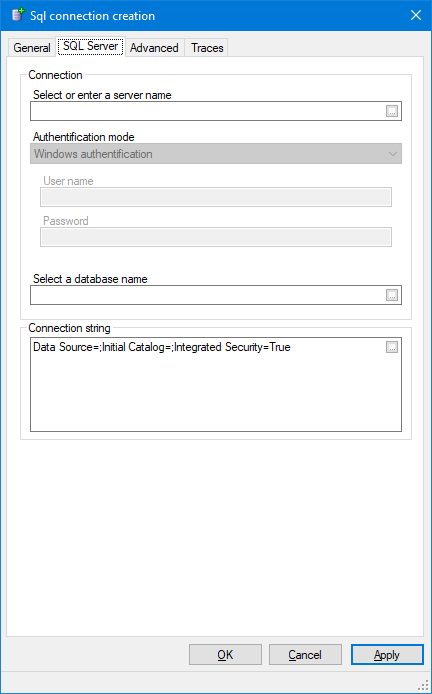
Task: Open the connection string editor ellipsis button
Action: [392, 347]
